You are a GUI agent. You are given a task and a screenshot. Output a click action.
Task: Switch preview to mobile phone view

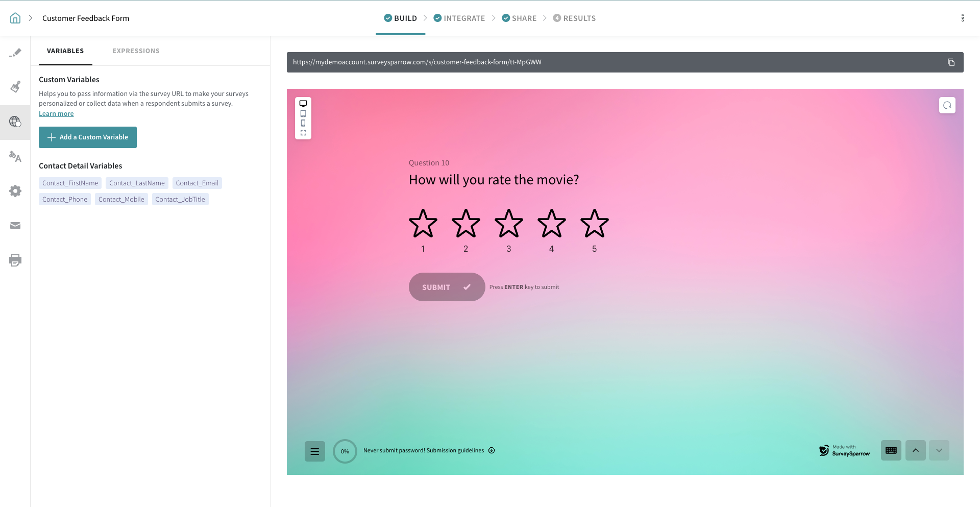tap(303, 123)
